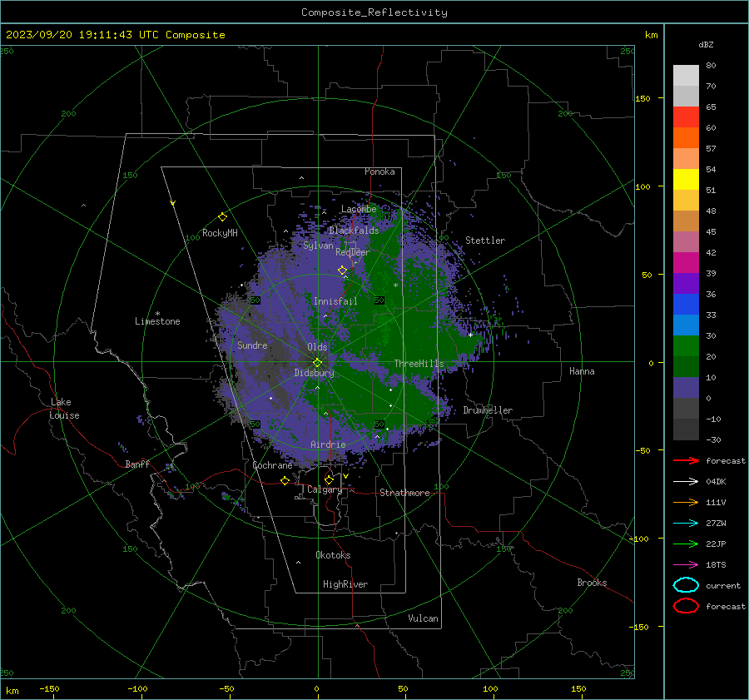Select the 39 dBZ purple color swatch
The width and height of the screenshot is (749, 700).
coord(686,283)
